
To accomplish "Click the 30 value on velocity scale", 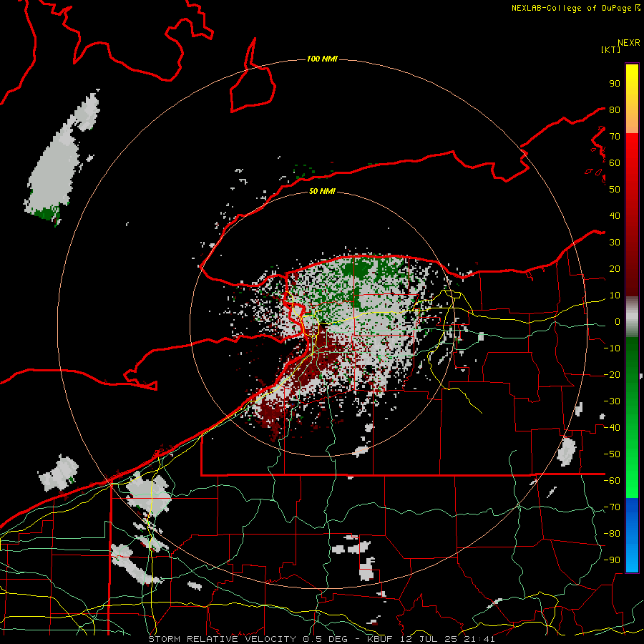I will (x=615, y=243).
